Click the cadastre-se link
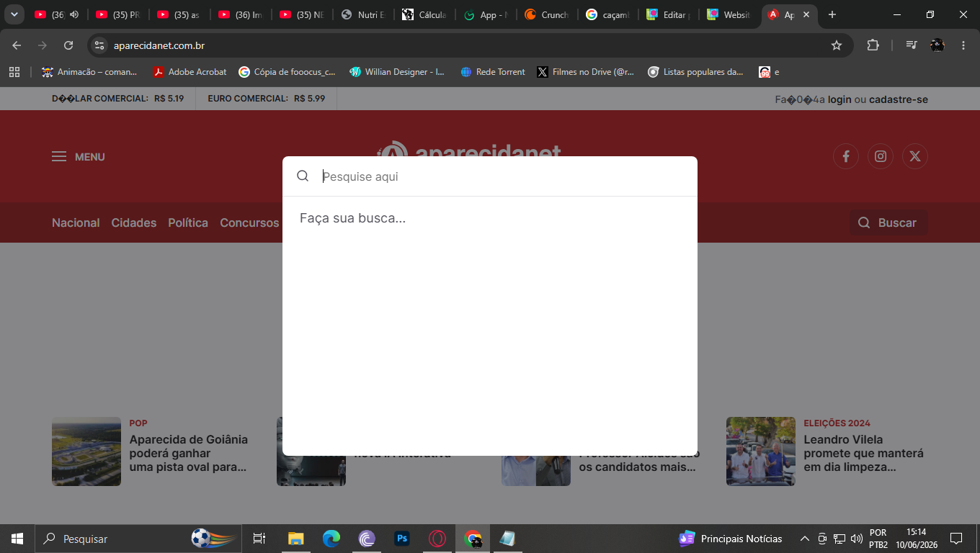Screen dimensions: 980x553 pyautogui.click(x=899, y=99)
